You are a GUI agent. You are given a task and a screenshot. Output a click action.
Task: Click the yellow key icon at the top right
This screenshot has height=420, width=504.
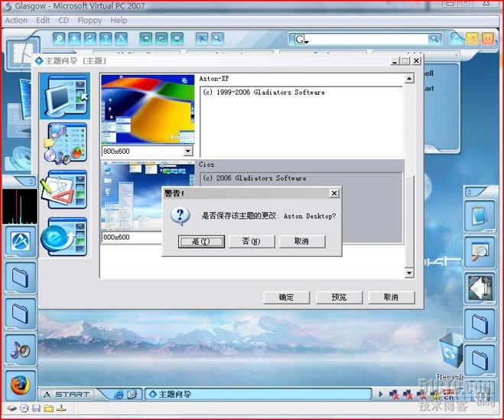(x=472, y=39)
